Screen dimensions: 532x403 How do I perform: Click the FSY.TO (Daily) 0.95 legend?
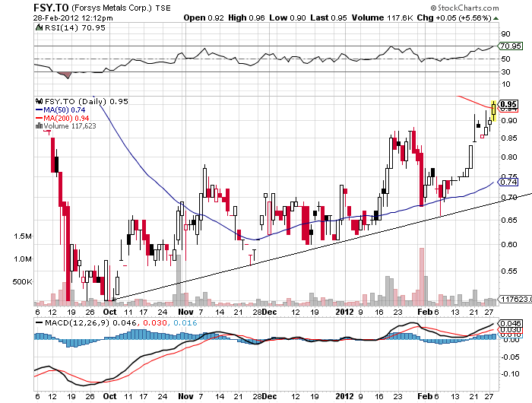pyautogui.click(x=87, y=102)
